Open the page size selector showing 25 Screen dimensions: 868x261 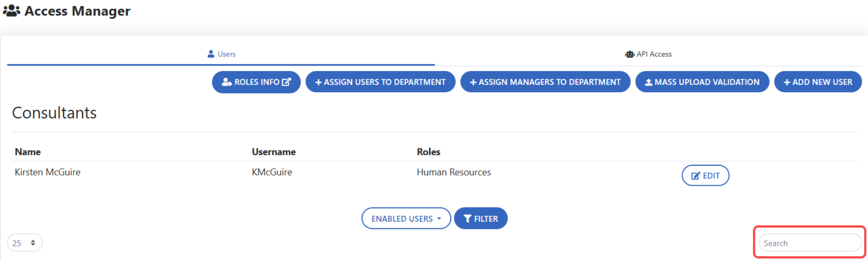point(24,243)
